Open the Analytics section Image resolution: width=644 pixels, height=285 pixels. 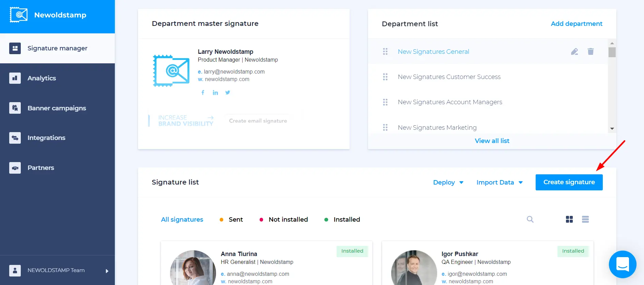42,78
